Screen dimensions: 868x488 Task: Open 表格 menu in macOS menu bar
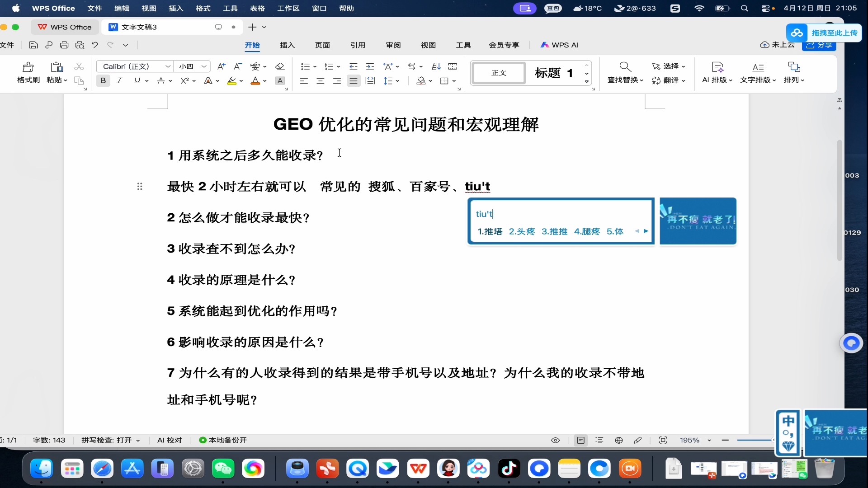click(x=257, y=8)
